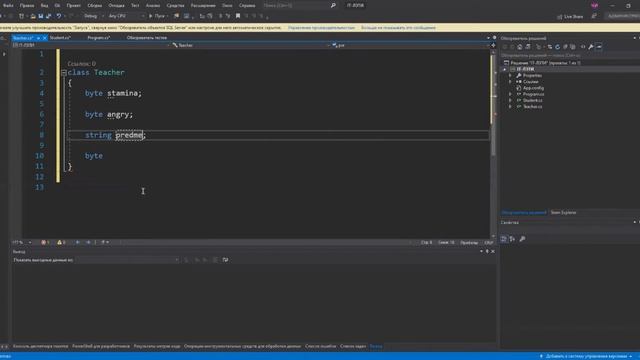Sort Properties panel alphabetically
Screen dimensions: 640x360
(x=512, y=239)
